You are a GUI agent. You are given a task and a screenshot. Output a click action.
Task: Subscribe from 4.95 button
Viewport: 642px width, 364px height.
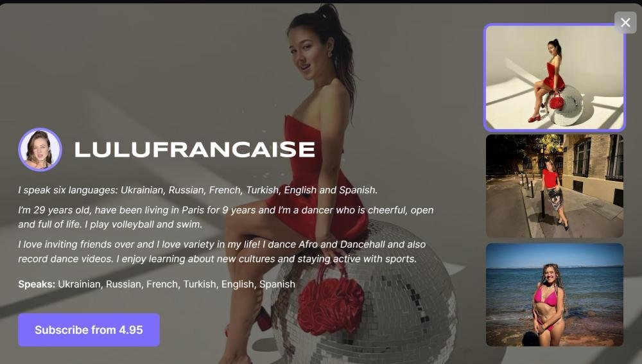click(x=89, y=330)
